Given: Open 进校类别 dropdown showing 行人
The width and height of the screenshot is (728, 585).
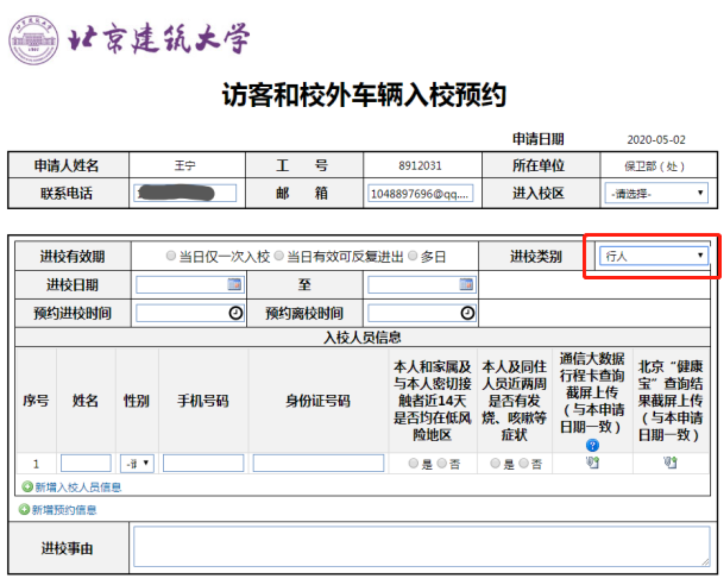Looking at the screenshot, I should 654,256.
